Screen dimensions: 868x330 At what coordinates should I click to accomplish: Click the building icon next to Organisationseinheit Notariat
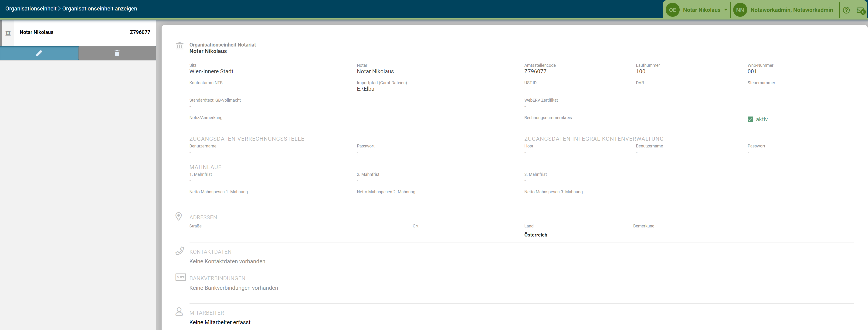[x=180, y=46]
